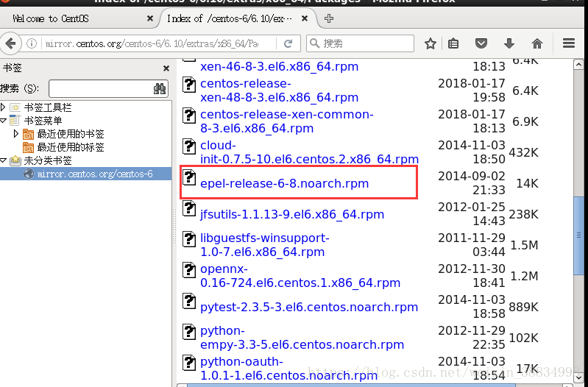
Task: Open the cloud-init-0.7.5-10 rpm link
Action: (309, 152)
